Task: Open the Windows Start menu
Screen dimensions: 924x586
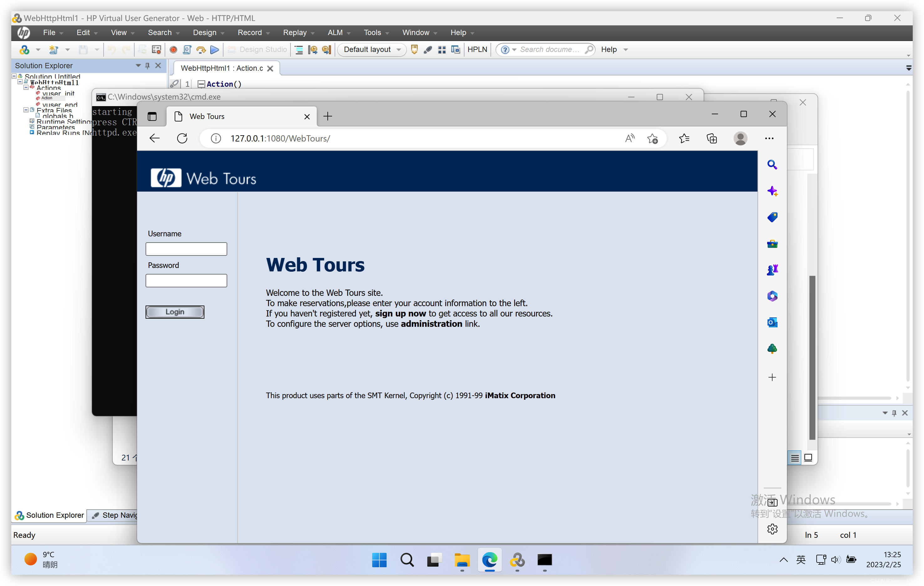Action: 379,560
